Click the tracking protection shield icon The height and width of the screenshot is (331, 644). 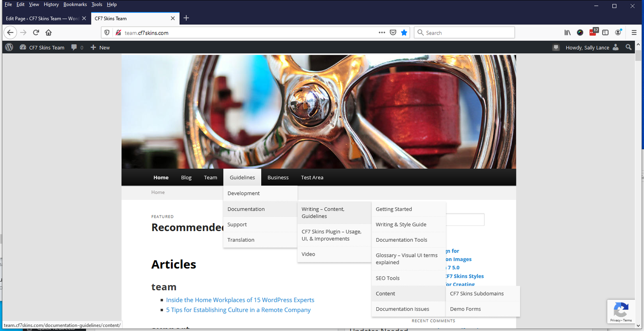[107, 33]
